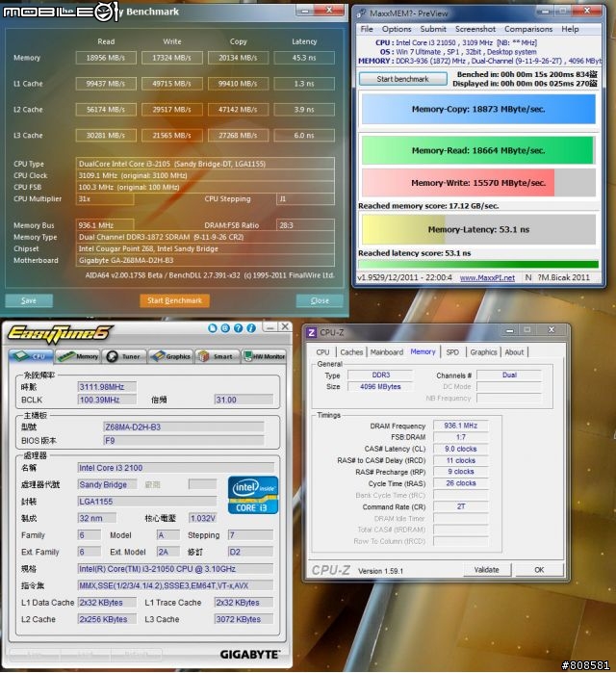Click the Memory Write 17324 MB/s field
The height and width of the screenshot is (673, 616).
pos(172,58)
